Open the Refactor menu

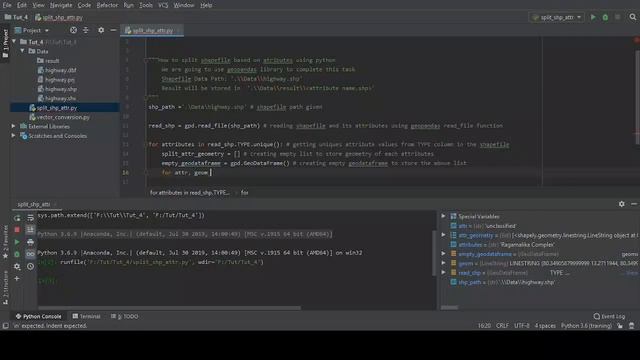tap(107, 5)
